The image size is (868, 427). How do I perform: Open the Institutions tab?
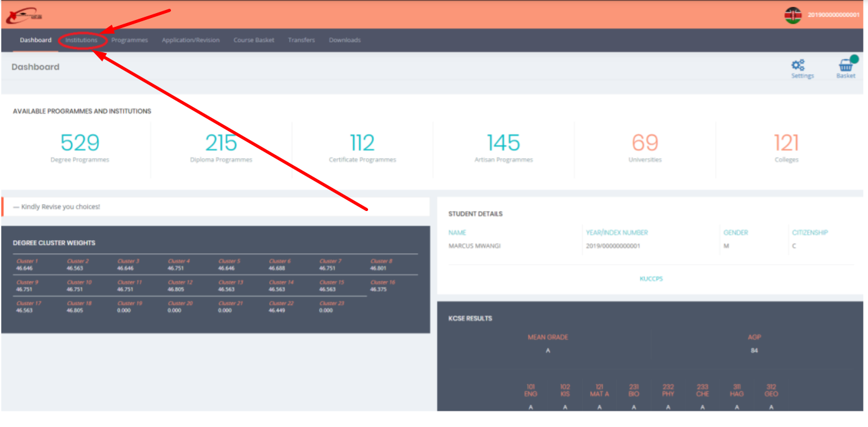(81, 40)
